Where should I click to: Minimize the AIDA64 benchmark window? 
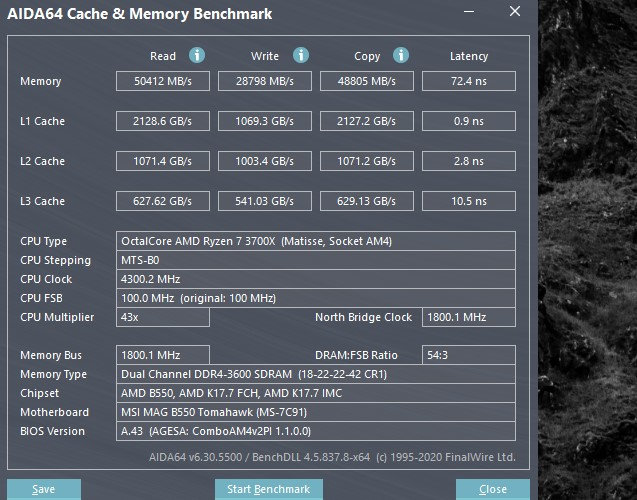coord(469,11)
